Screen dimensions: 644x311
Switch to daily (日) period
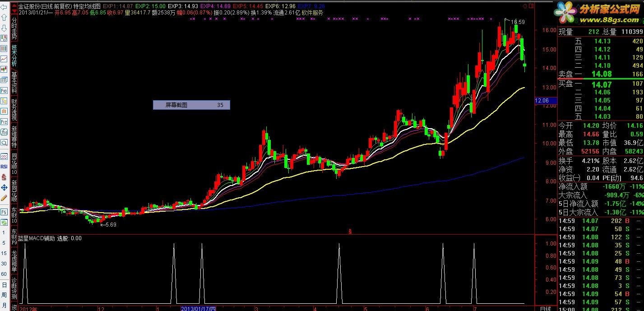click(x=4, y=285)
